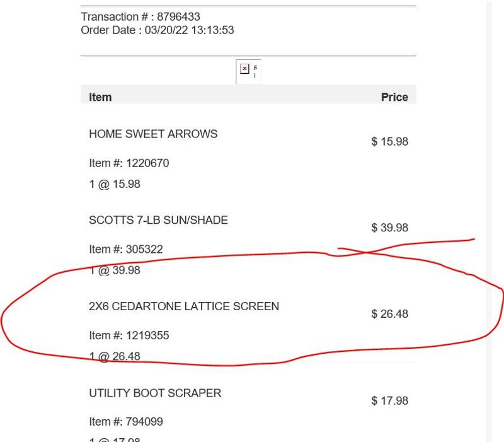Viewport: 504px width, 442px height.
Task: Click the Order Date 03/20/22 line
Action: (x=157, y=30)
